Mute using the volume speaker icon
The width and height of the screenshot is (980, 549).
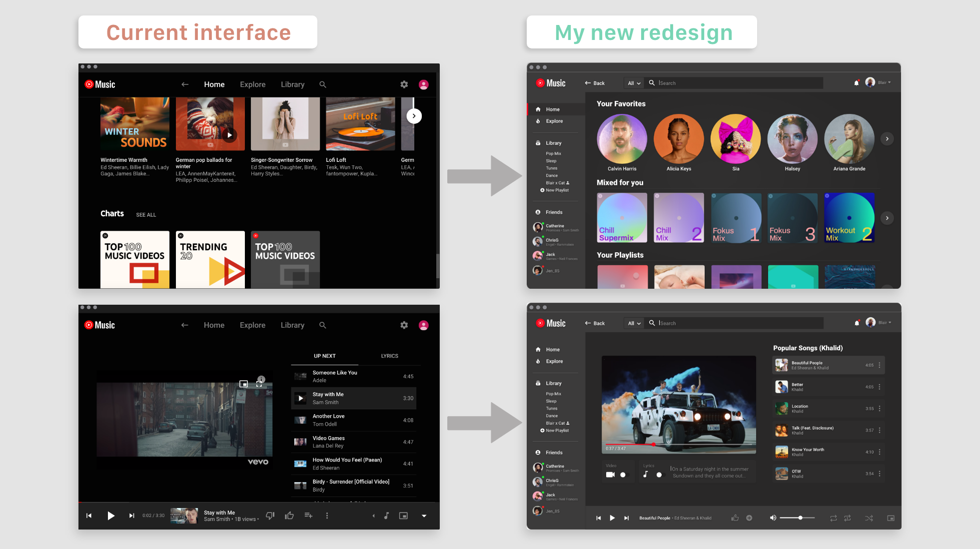coord(773,518)
